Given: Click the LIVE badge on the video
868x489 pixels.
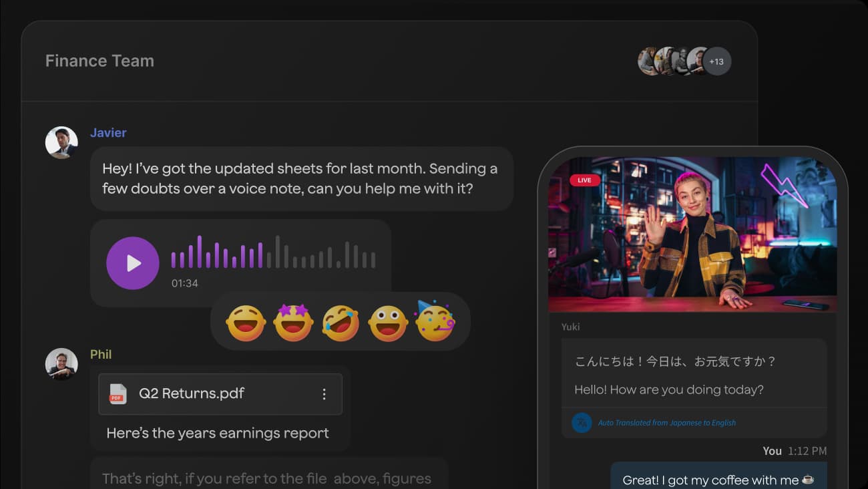Looking at the screenshot, I should [584, 180].
